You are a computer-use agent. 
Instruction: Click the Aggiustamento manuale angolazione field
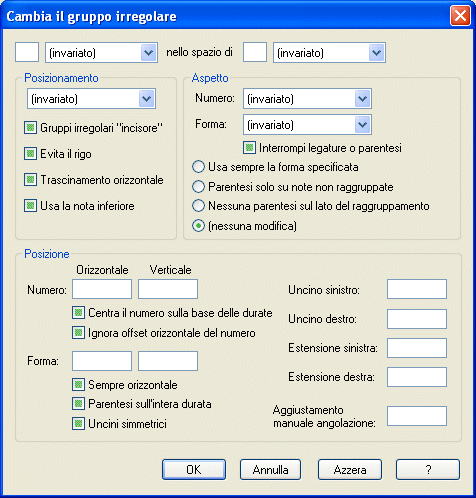point(417,416)
